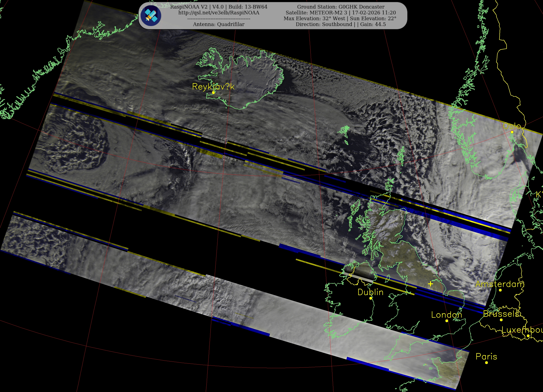The image size is (543, 392).
Task: Click the Antenna: Quadrifilar header text
Action: [219, 24]
